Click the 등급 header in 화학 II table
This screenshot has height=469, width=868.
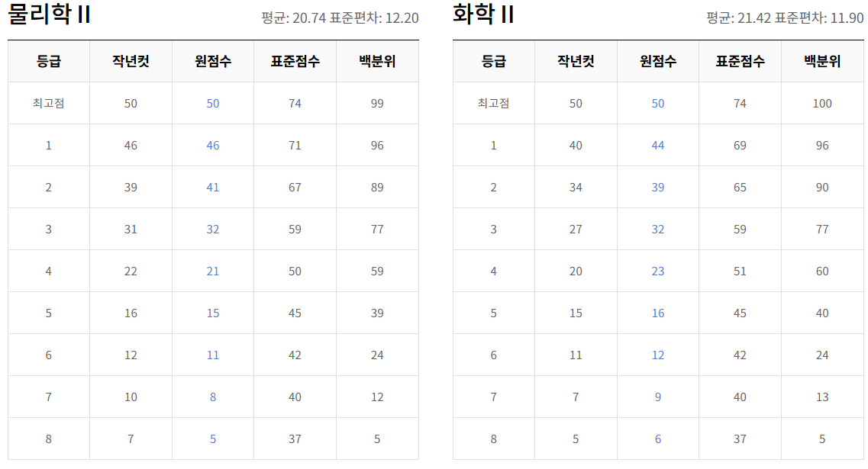pos(494,62)
